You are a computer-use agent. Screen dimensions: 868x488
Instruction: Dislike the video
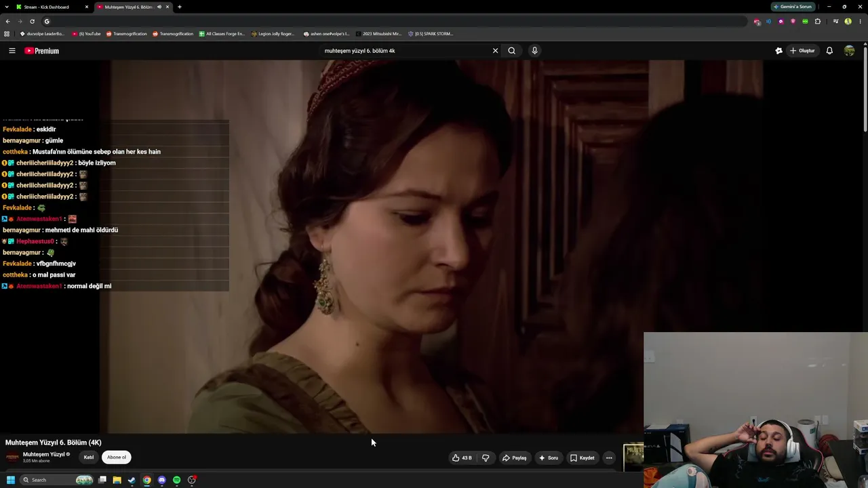486,458
